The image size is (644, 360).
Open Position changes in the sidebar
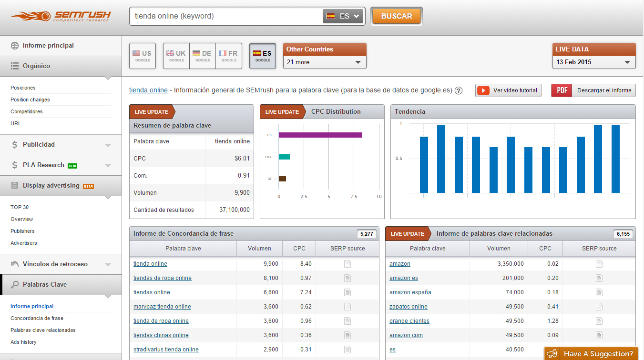coord(30,100)
